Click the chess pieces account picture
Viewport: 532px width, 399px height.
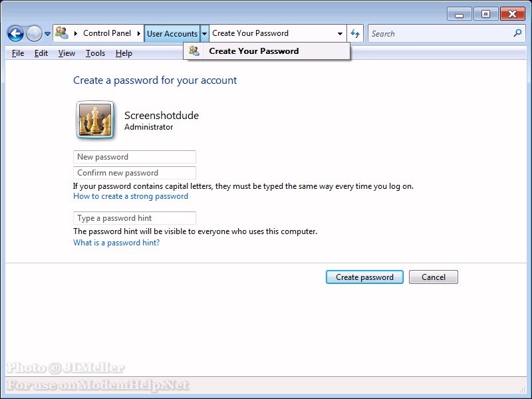click(95, 120)
